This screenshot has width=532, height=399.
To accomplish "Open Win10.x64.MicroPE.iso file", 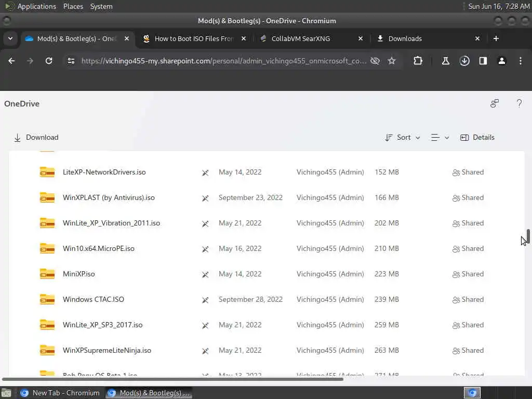I will click(x=98, y=248).
